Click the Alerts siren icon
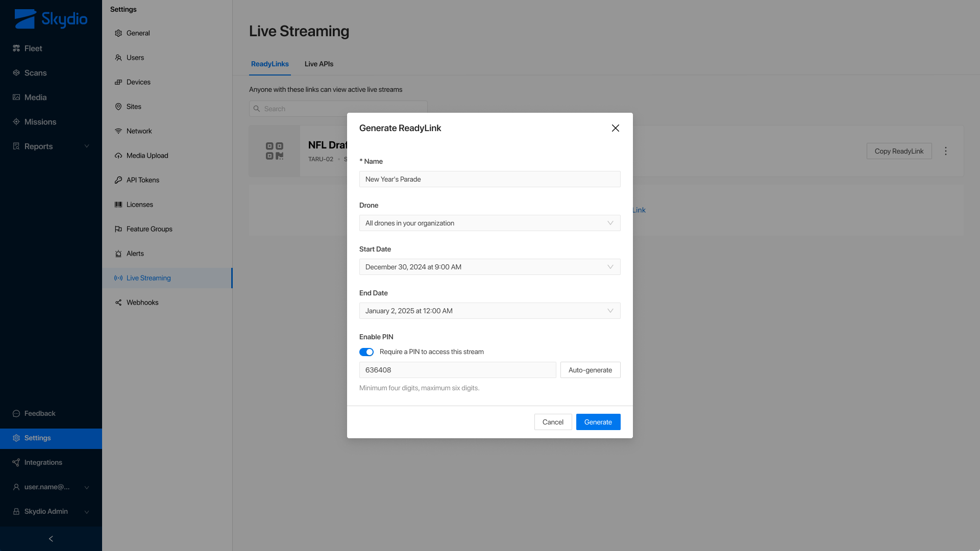980x551 pixels. [118, 254]
